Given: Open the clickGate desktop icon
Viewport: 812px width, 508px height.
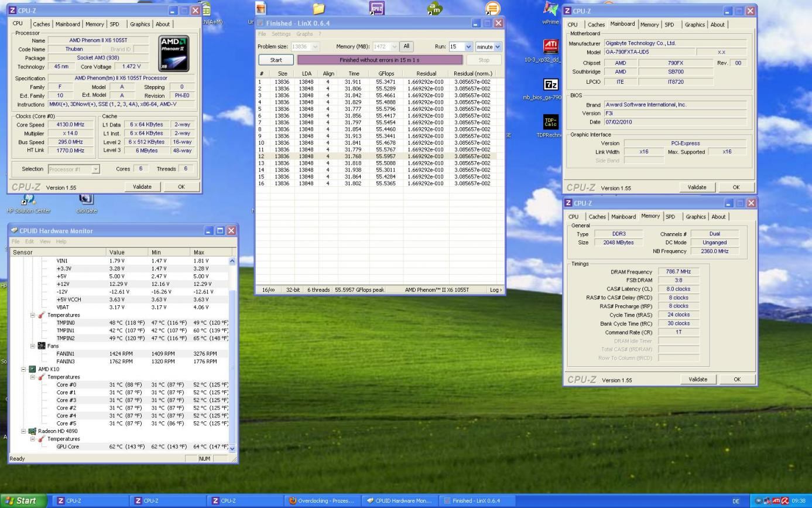Looking at the screenshot, I should pyautogui.click(x=86, y=199).
